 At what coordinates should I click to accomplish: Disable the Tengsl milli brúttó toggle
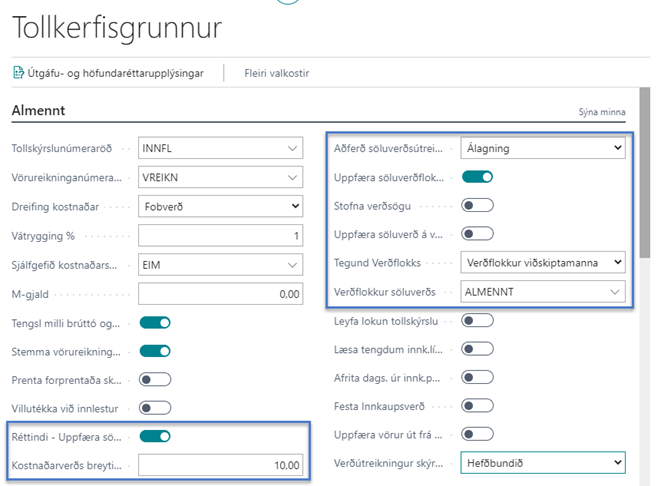(155, 322)
